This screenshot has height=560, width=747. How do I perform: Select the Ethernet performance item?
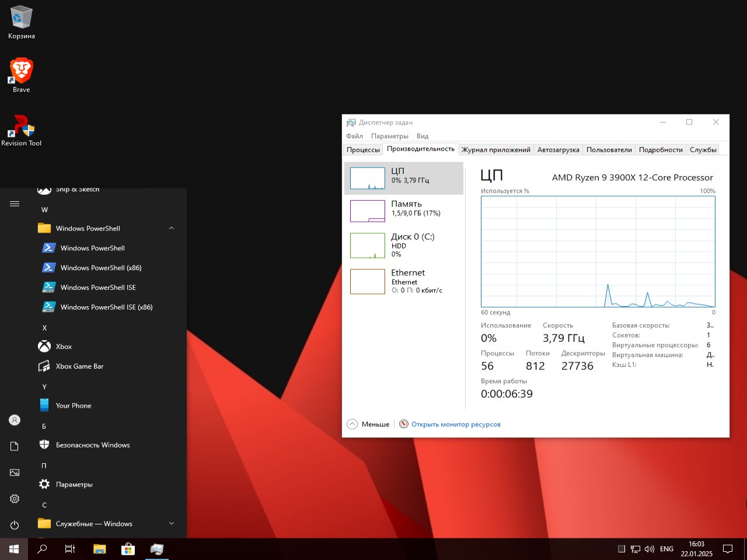point(404,281)
